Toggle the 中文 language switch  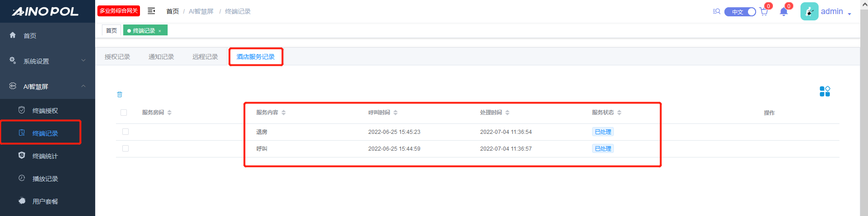click(740, 12)
